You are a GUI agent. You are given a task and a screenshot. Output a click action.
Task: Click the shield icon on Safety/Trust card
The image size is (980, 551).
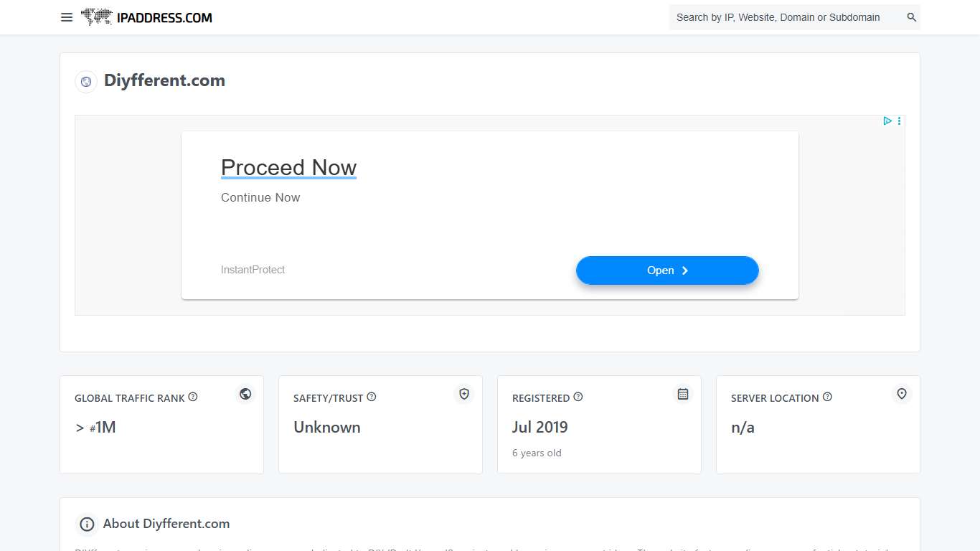pos(463,394)
